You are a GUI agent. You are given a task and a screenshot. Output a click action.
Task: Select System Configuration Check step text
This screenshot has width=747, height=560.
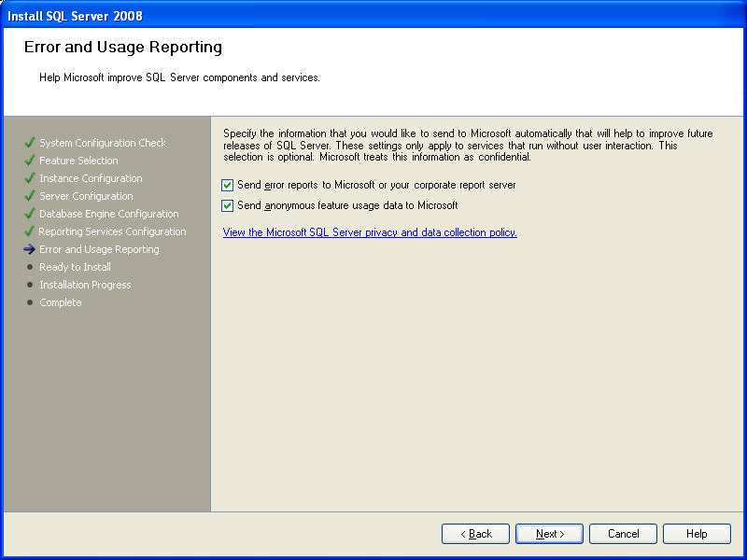click(x=103, y=143)
